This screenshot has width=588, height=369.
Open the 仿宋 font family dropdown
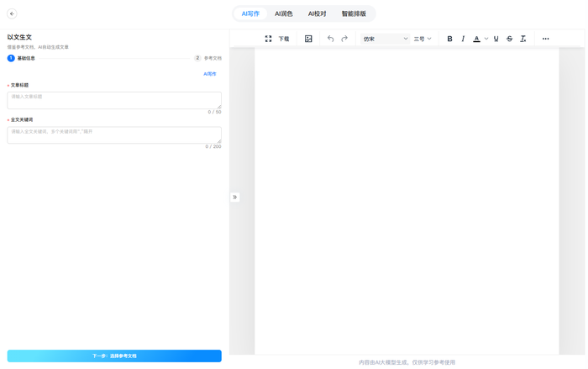[385, 39]
